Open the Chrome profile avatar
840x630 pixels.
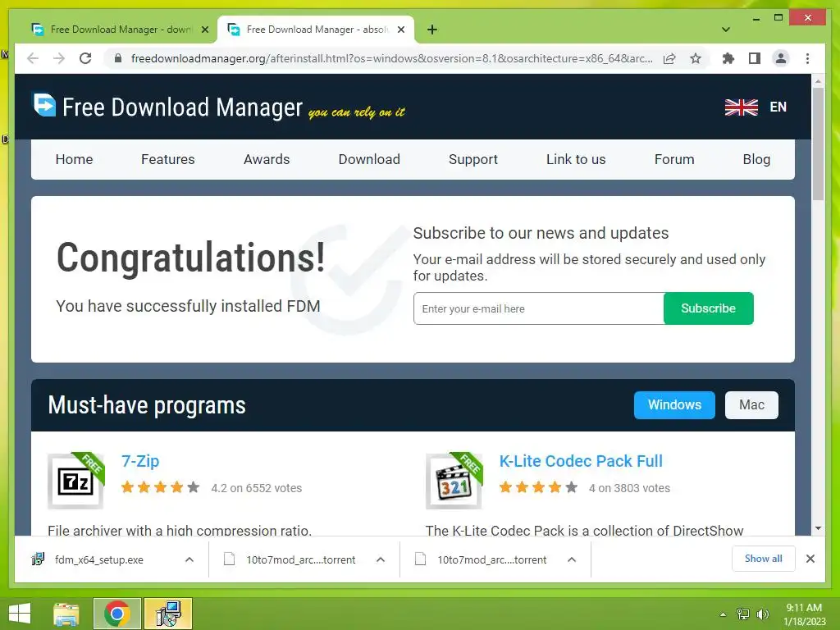781,58
